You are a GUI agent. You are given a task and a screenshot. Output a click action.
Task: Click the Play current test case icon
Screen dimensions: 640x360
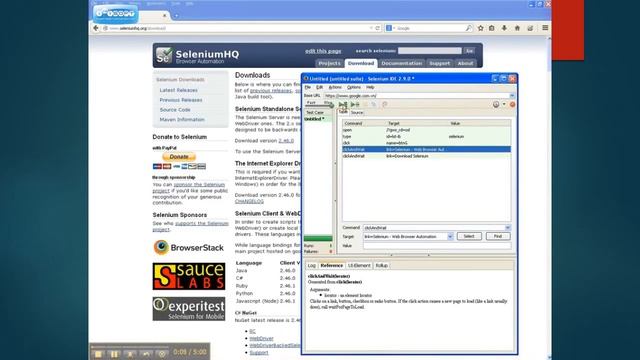click(x=355, y=104)
